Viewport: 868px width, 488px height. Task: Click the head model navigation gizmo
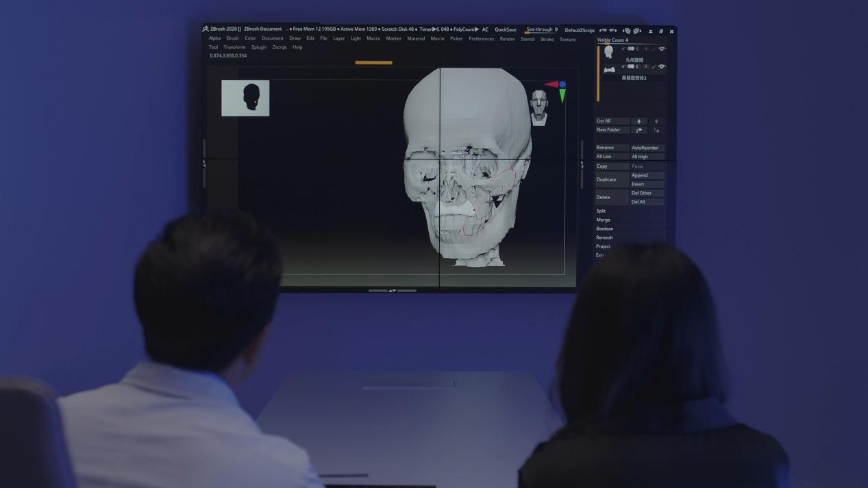(539, 108)
